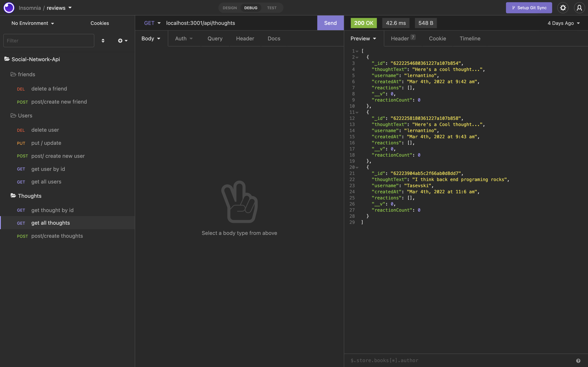The height and width of the screenshot is (367, 588).
Task: Click the Insomnia logo
Action: tap(9, 8)
